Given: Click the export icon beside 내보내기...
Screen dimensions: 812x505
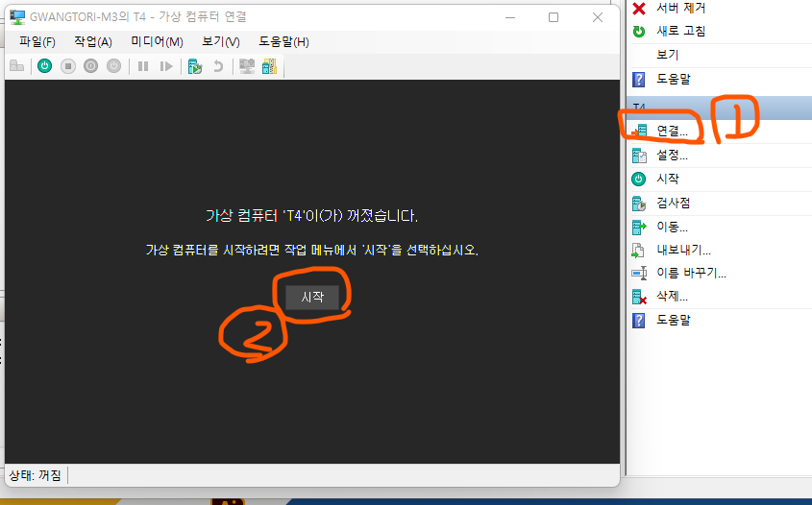Looking at the screenshot, I should (x=638, y=251).
